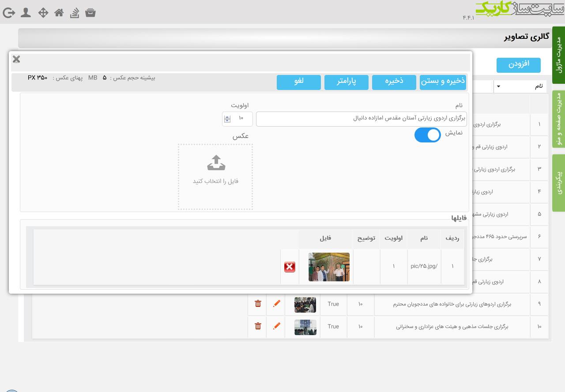Click the نام text input field
This screenshot has width=565, height=392.
point(362,119)
